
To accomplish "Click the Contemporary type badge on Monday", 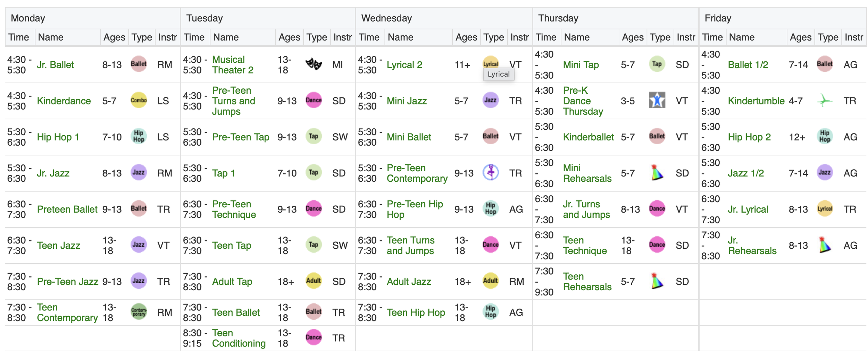I will tap(139, 311).
